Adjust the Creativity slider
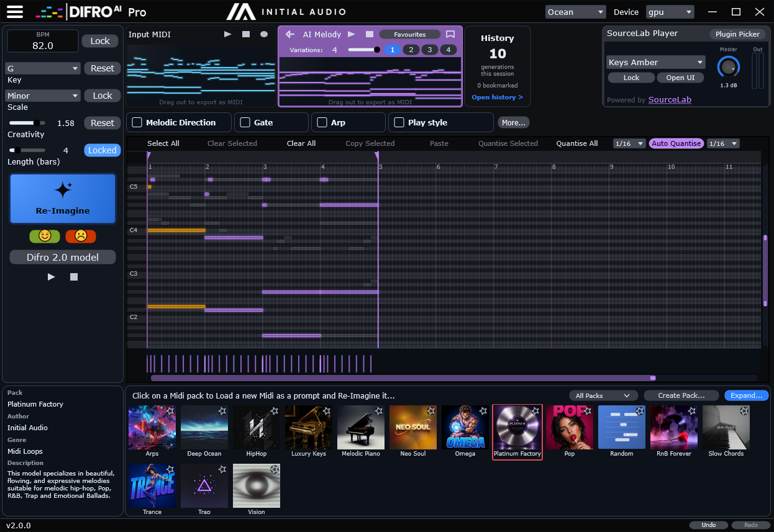Image resolution: width=774 pixels, height=532 pixels. (27, 123)
